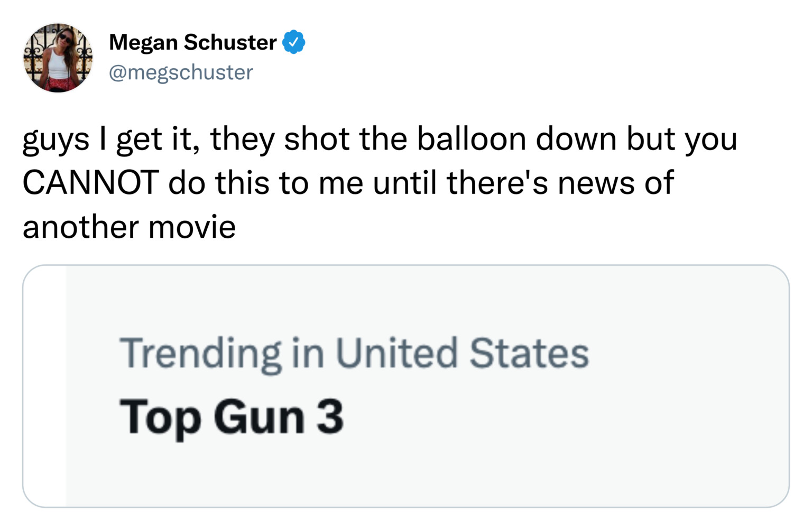This screenshot has height=530, width=812.
Task: Click the word "news" in the tweet
Action: point(596,183)
